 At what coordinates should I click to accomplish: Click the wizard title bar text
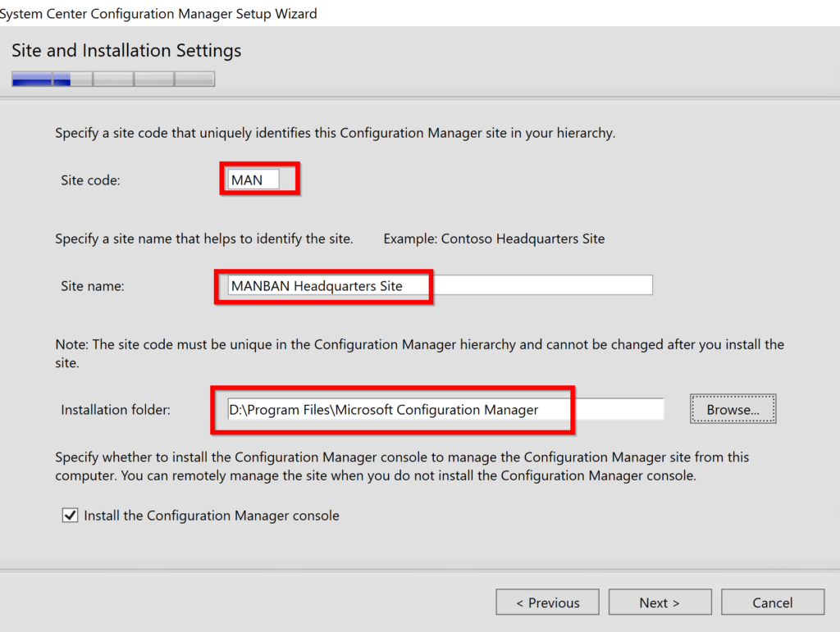point(158,13)
